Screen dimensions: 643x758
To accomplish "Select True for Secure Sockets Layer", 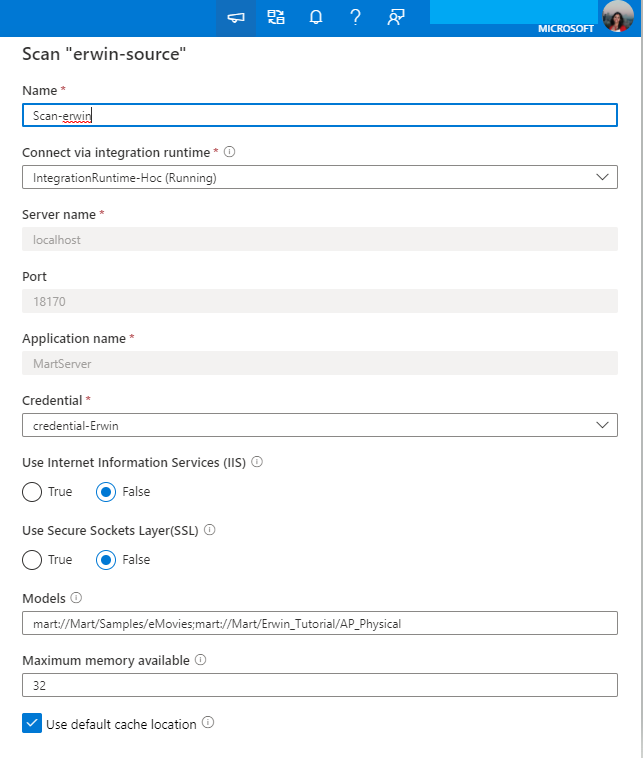I will [32, 560].
